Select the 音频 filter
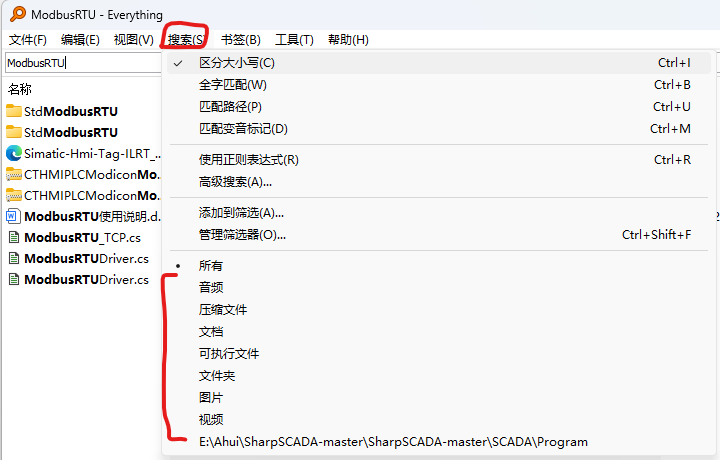This screenshot has width=720, height=460. point(439,288)
